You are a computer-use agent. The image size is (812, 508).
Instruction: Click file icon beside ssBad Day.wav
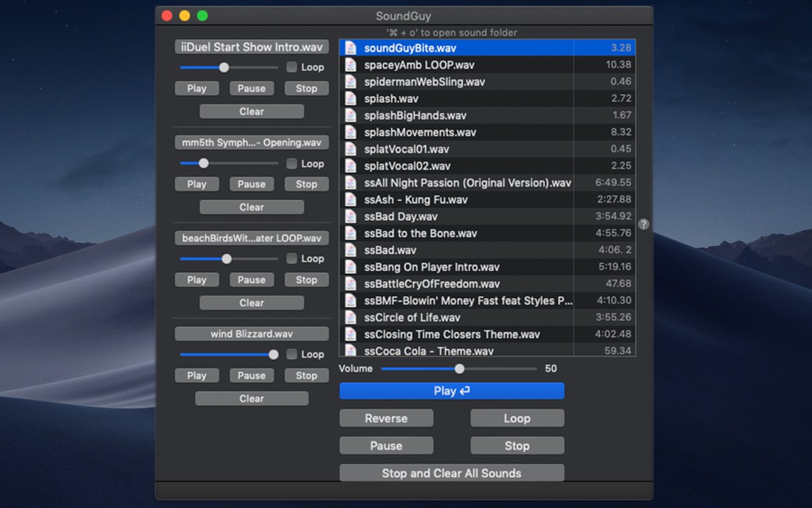[x=351, y=217]
